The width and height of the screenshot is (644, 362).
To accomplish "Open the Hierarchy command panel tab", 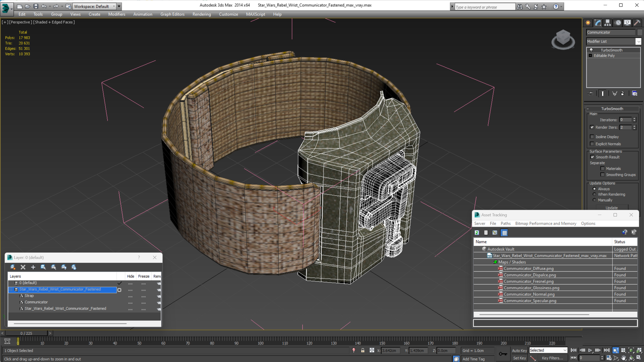I will pyautogui.click(x=607, y=23).
